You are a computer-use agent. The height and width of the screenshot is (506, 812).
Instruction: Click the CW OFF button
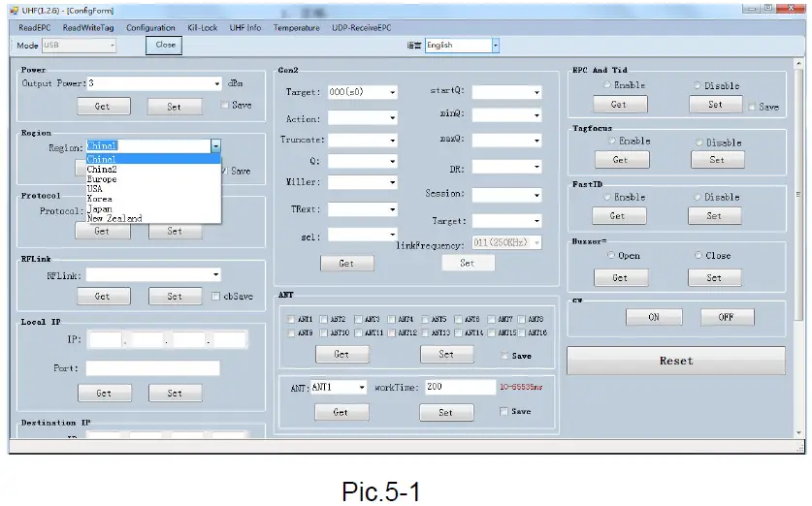point(727,317)
